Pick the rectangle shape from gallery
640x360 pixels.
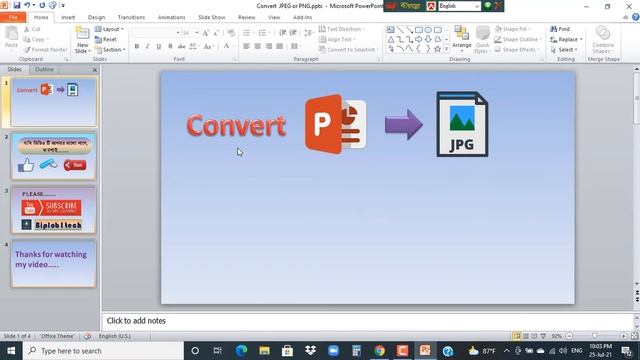(419, 30)
